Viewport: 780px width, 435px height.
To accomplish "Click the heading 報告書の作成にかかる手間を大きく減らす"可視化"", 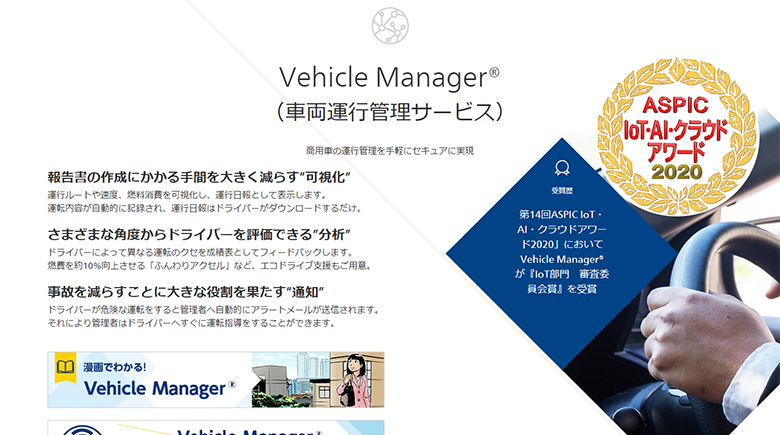I will (x=199, y=177).
